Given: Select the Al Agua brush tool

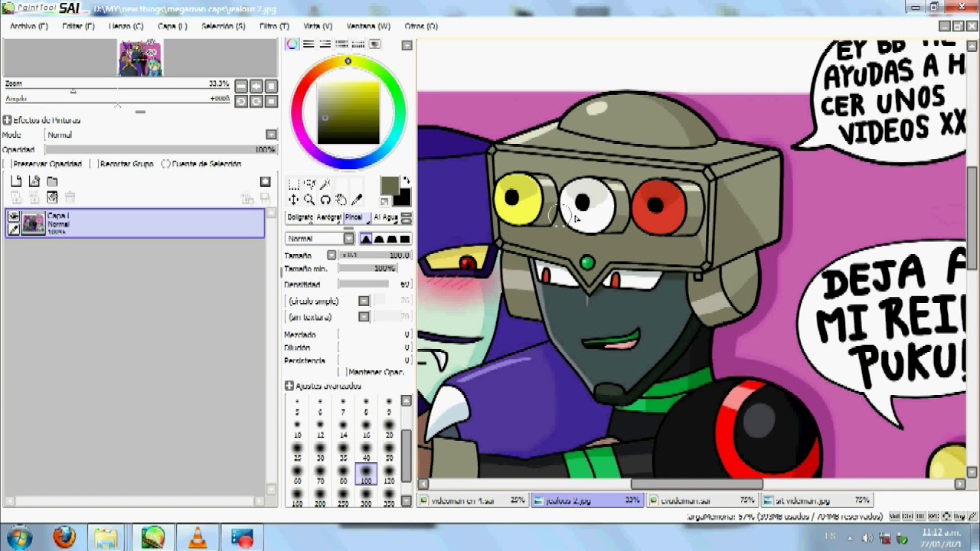Looking at the screenshot, I should pos(385,218).
